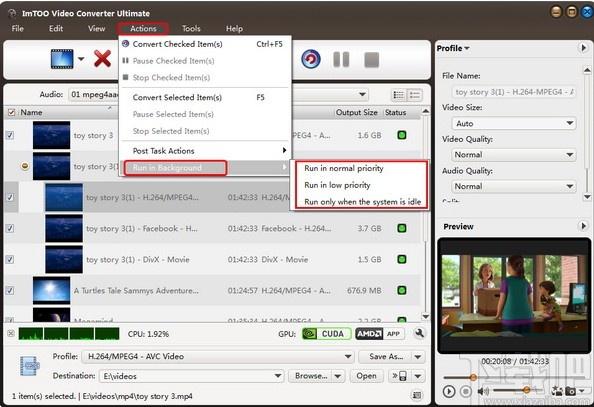Open the Tools menu
The height and width of the screenshot is (407, 594).
point(191,28)
